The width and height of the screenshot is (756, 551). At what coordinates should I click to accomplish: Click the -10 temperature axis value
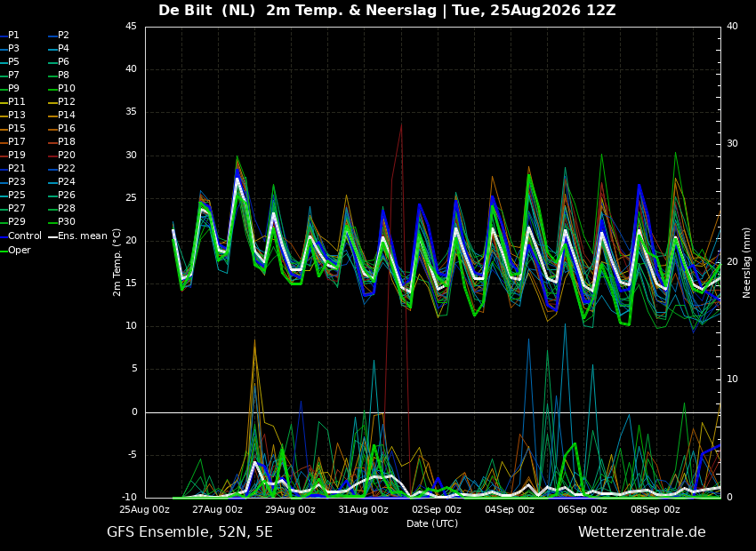coord(128,498)
